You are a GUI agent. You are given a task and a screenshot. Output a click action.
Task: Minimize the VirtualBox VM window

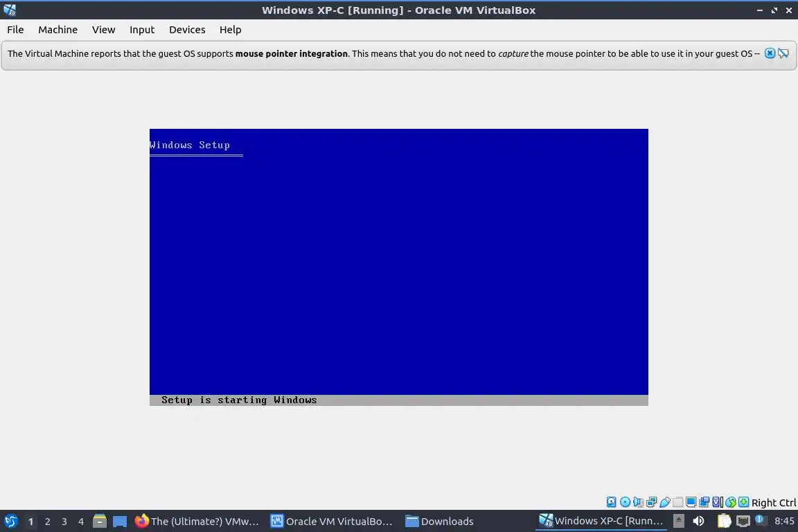759,10
